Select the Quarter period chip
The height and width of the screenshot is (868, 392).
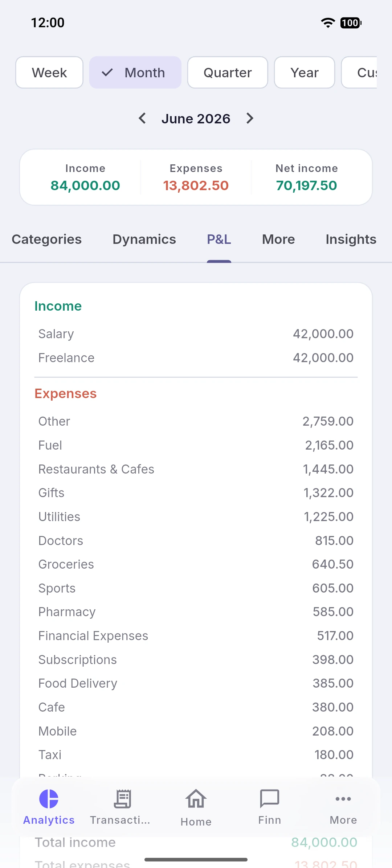click(x=228, y=73)
